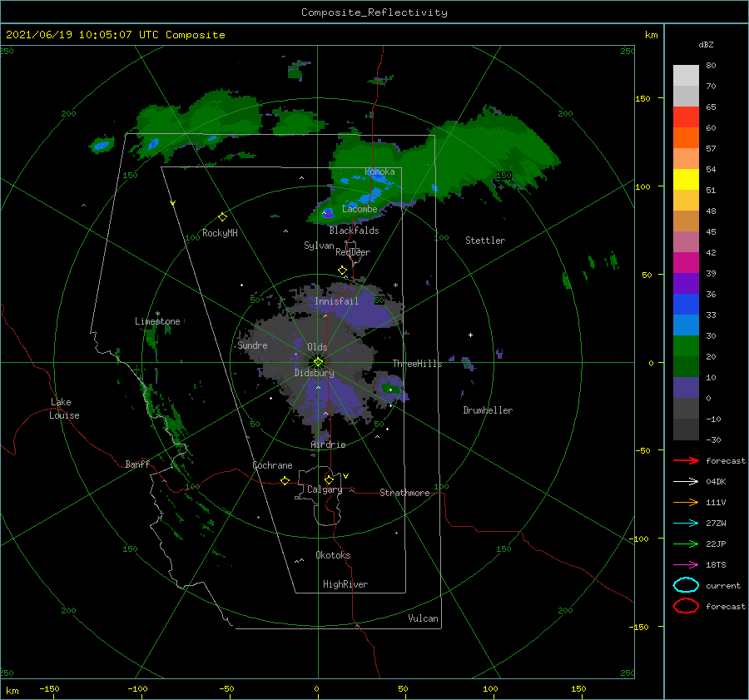
Task: Click the intense purple storm cell near Lacombe
Action: [x=328, y=214]
